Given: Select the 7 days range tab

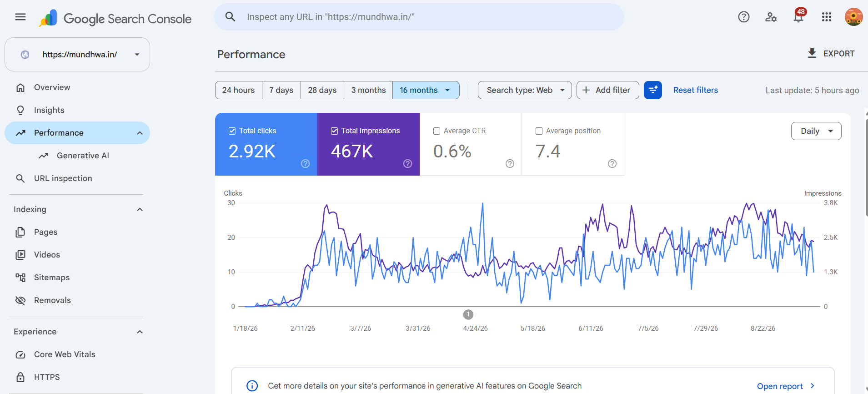Looking at the screenshot, I should (281, 90).
